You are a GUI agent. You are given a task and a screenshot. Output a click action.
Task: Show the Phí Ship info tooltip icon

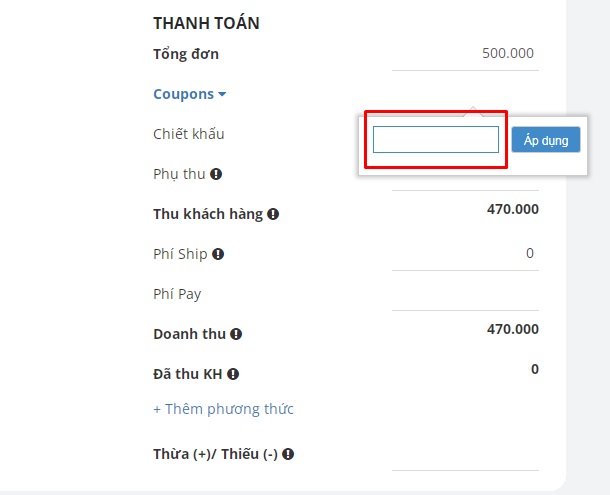point(218,254)
